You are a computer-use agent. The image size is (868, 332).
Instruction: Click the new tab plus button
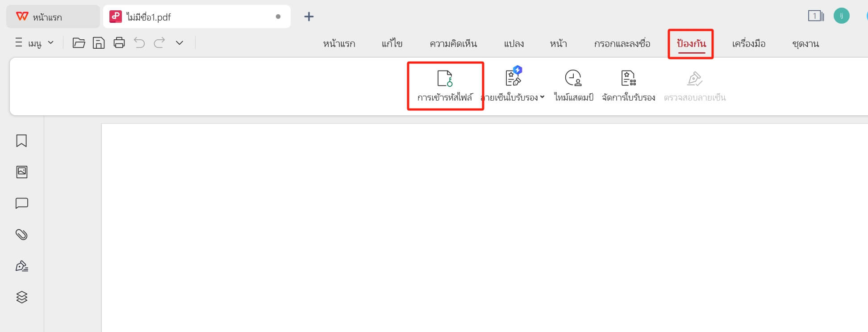[308, 17]
